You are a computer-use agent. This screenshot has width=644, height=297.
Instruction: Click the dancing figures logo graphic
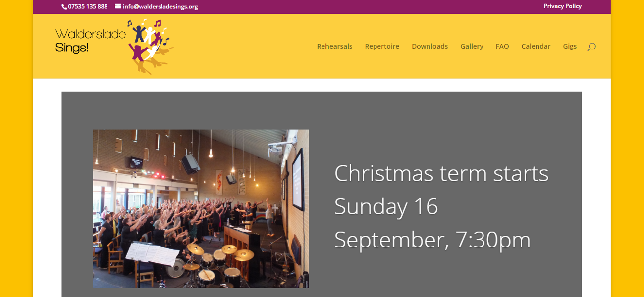149,47
